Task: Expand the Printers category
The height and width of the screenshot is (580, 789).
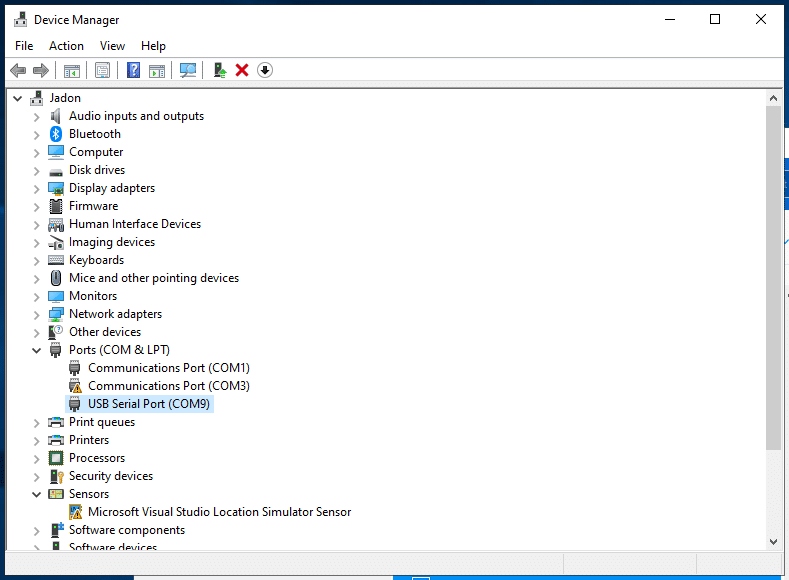Action: tap(36, 441)
